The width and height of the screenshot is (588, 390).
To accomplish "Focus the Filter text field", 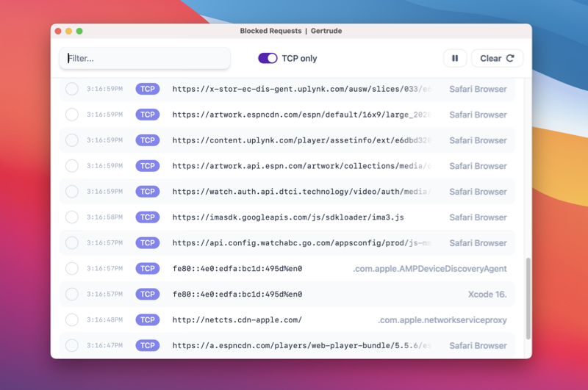I will pos(145,59).
